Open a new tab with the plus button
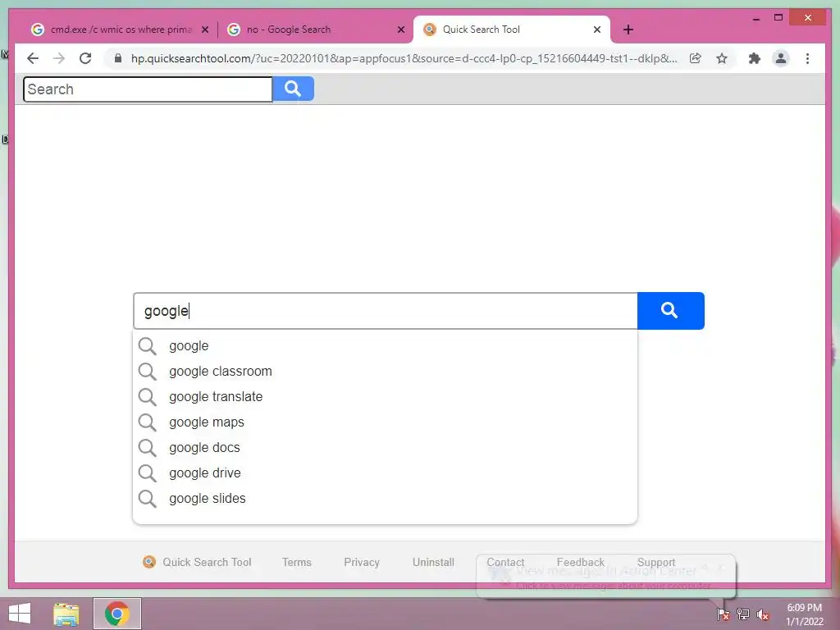 [628, 30]
